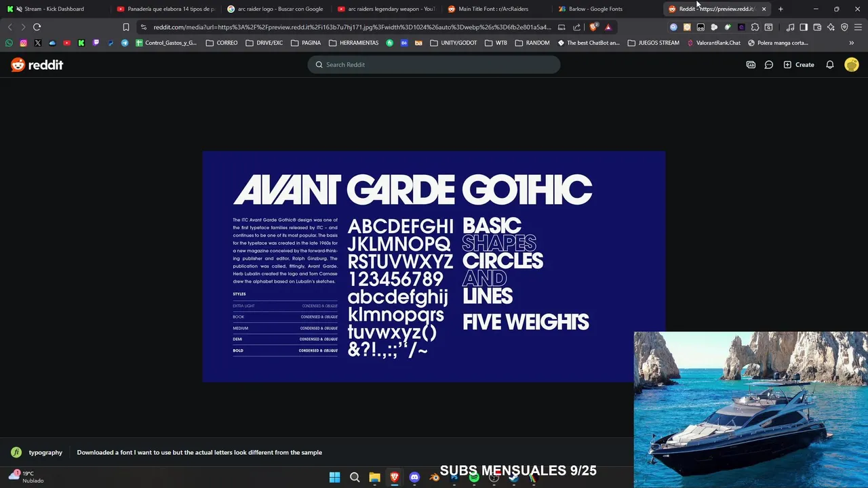This screenshot has height=488, width=868.
Task: Expand the UNITY/GODOT bookmarks folder
Action: click(x=455, y=43)
